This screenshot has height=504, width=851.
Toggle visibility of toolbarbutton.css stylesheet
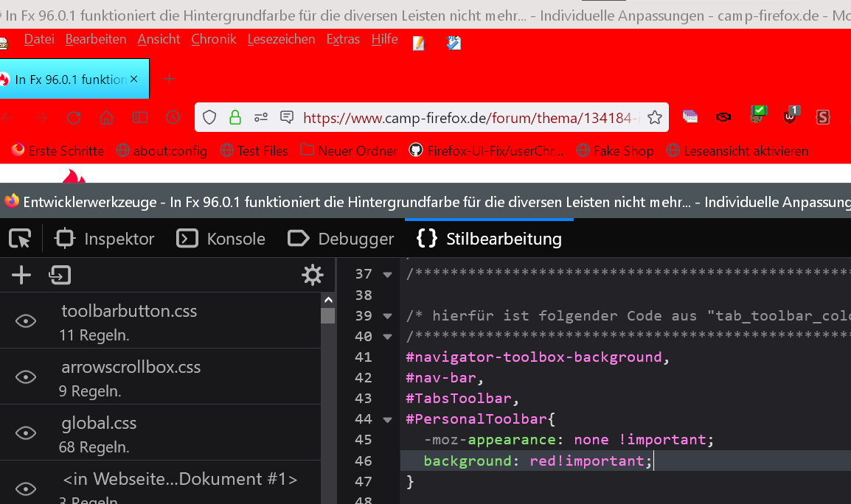coord(26,321)
